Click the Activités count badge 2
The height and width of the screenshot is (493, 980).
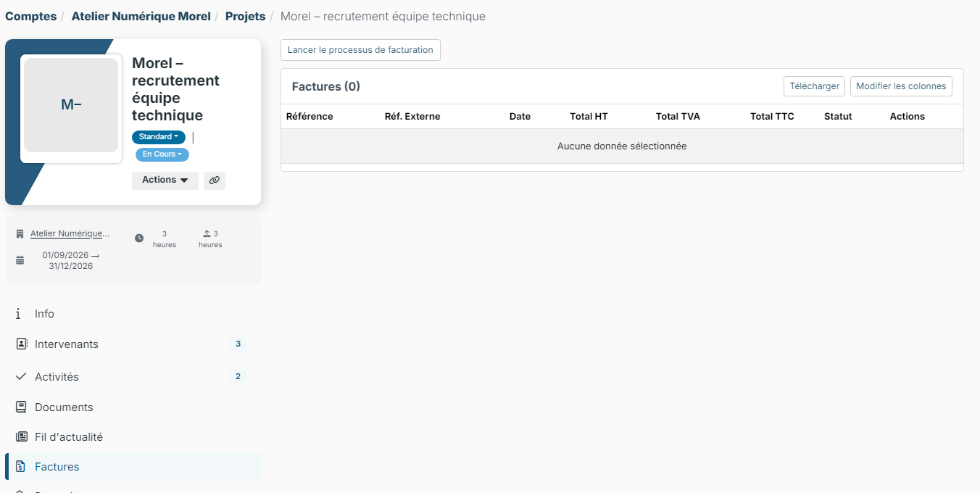click(x=238, y=376)
